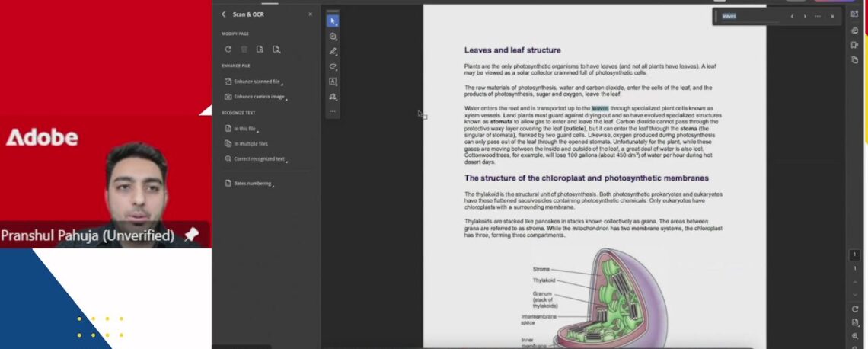Click Enhance camera image

[x=256, y=96]
